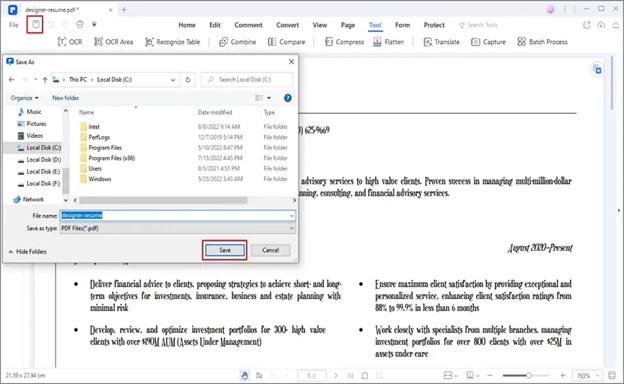The image size is (624, 384).
Task: Click the Save button in dialog
Action: click(x=225, y=250)
